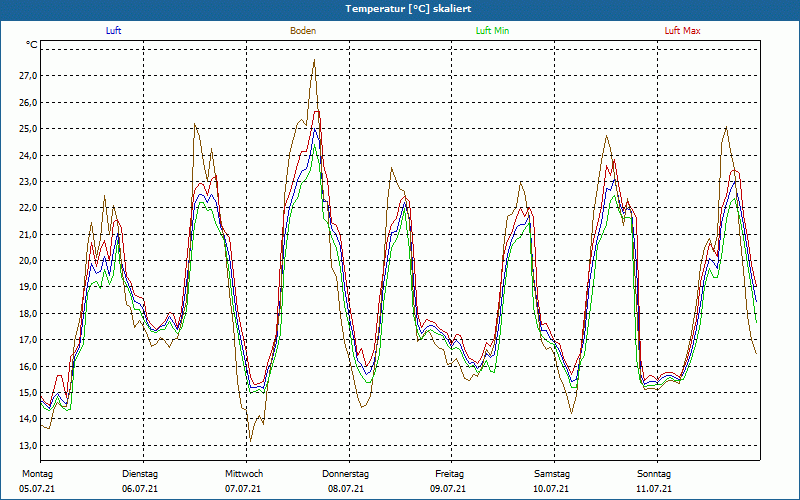Click the 22,0 y-axis value
This screenshot has width=800, height=500.
click(x=28, y=208)
